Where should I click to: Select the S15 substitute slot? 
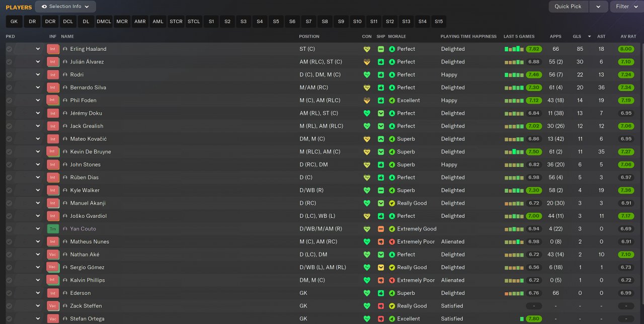tap(439, 22)
